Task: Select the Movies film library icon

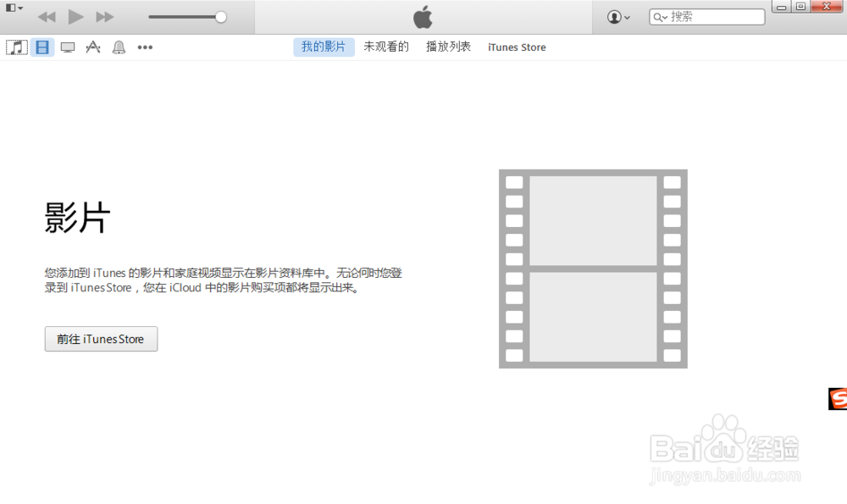Action: point(42,47)
